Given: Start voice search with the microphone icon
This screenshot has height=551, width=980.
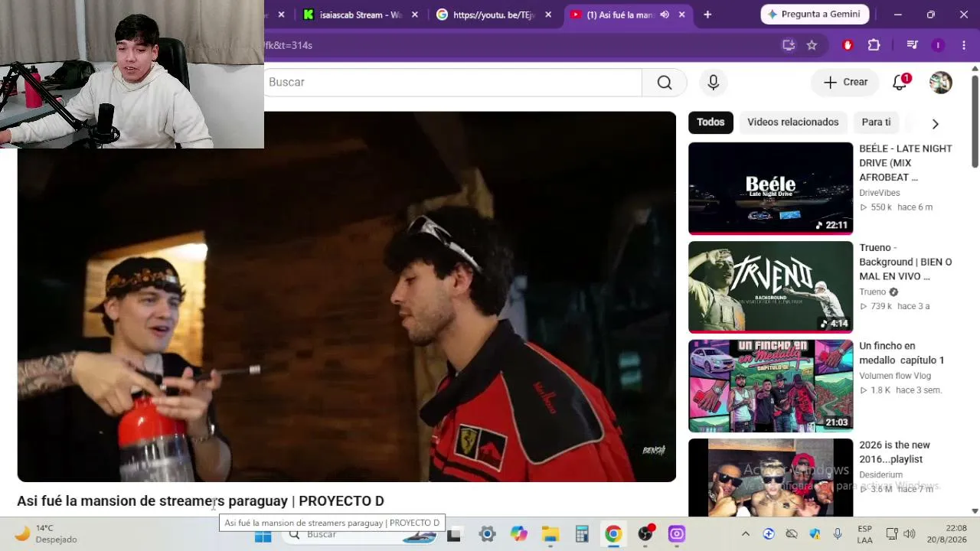Looking at the screenshot, I should pyautogui.click(x=714, y=83).
